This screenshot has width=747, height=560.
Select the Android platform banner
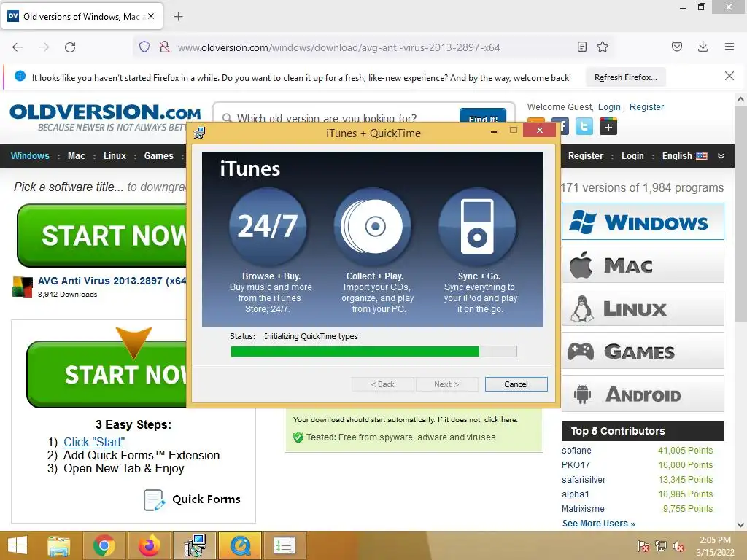tap(643, 394)
